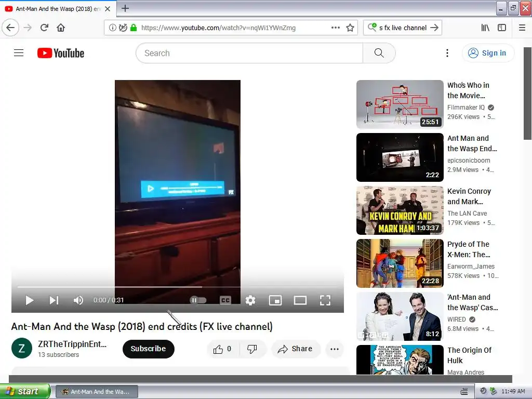Click the video title text

pos(142,326)
